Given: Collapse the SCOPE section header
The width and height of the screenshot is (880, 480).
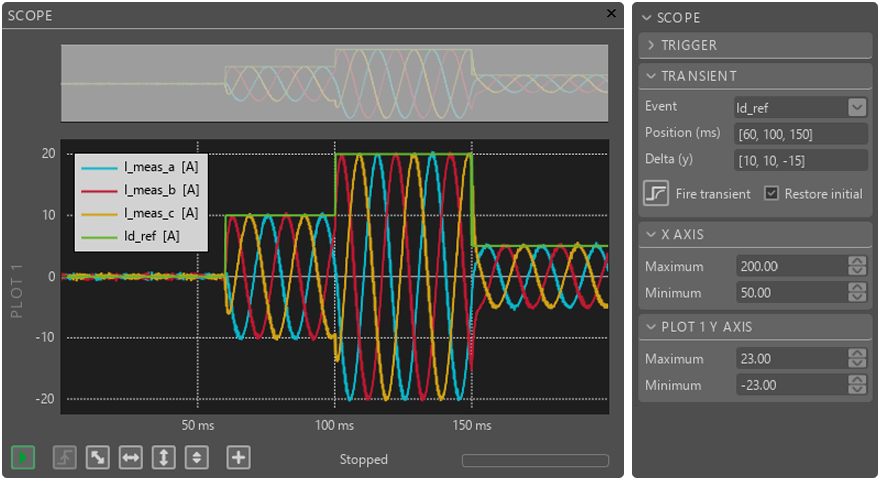Looking at the screenshot, I should [755, 17].
